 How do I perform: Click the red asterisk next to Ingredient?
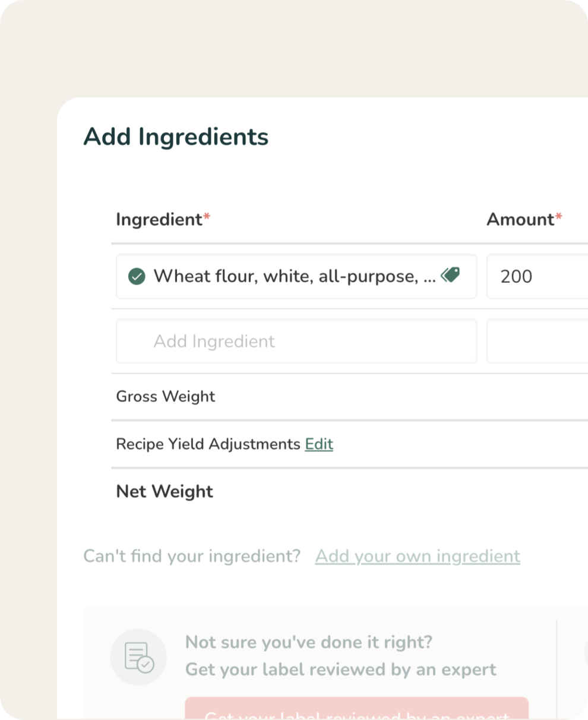[x=207, y=217]
